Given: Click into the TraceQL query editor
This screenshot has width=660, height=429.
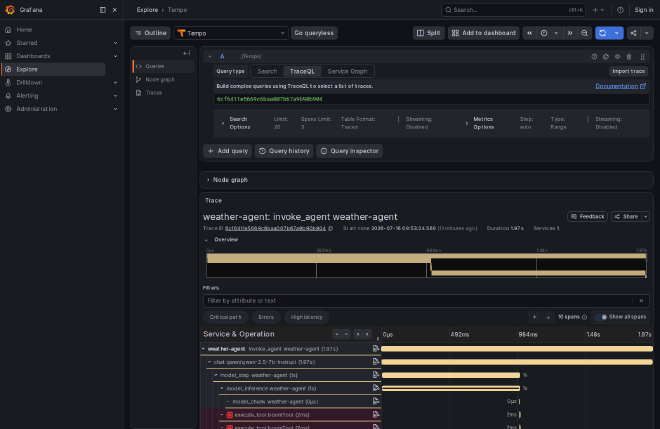Looking at the screenshot, I should click(x=431, y=99).
